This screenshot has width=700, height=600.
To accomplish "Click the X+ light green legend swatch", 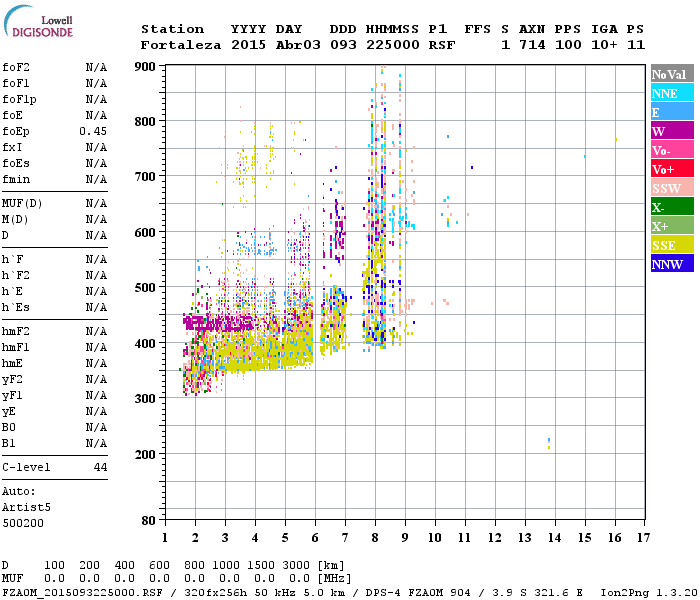I will click(672, 226).
